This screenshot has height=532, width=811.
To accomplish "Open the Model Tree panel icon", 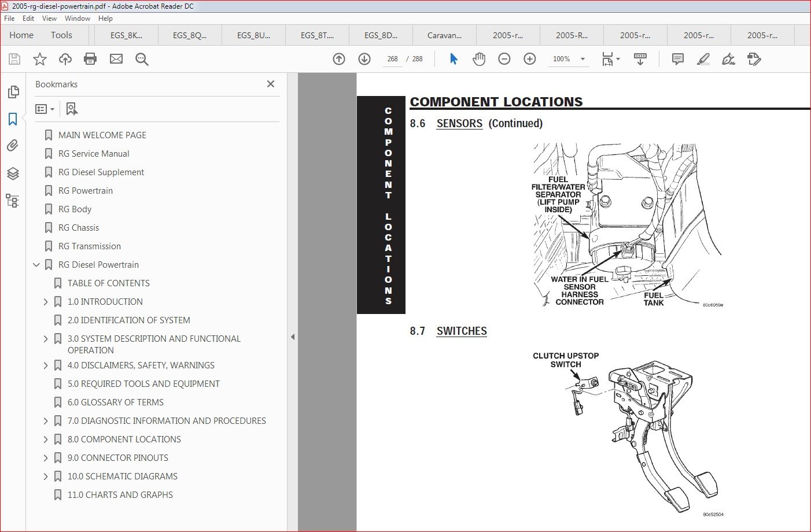I will [x=13, y=201].
